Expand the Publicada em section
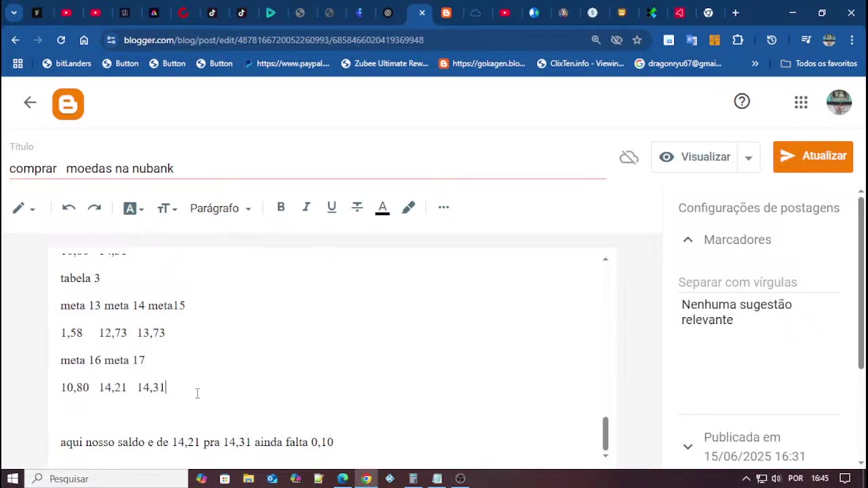The width and height of the screenshot is (868, 488). (688, 447)
